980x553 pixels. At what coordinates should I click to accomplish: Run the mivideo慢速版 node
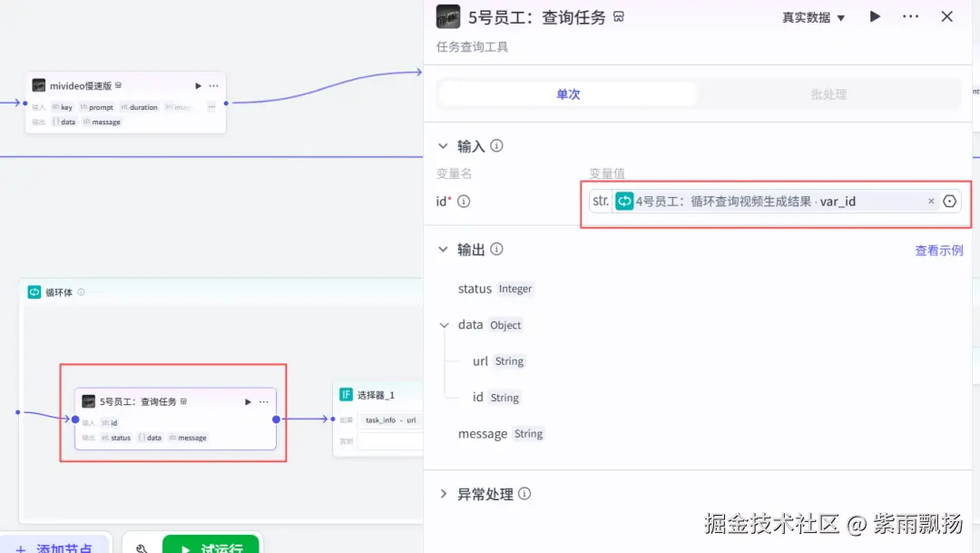point(198,85)
